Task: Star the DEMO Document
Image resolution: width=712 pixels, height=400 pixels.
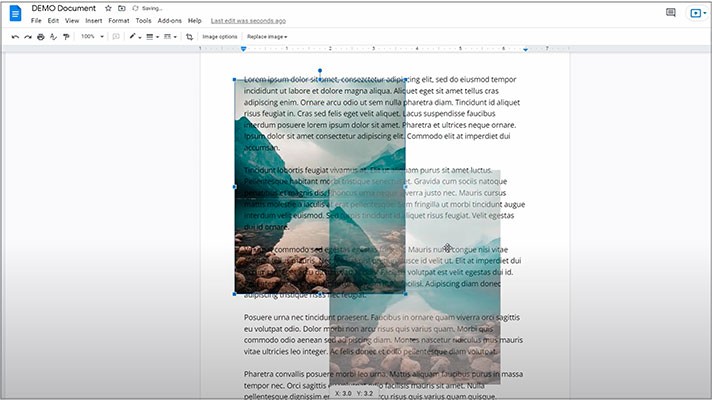Action: pyautogui.click(x=108, y=8)
